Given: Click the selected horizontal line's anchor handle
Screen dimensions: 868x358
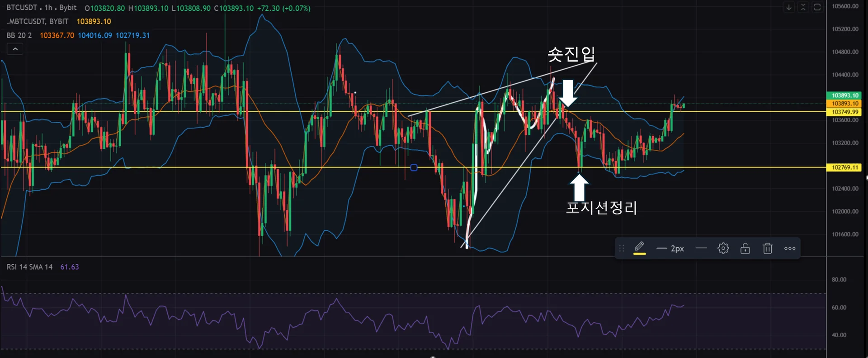Looking at the screenshot, I should coord(414,167).
